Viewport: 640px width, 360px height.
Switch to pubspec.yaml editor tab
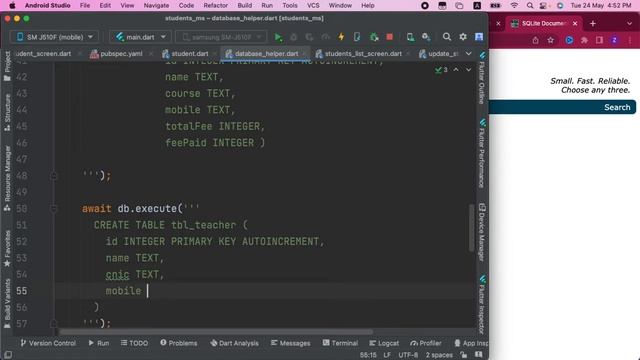tap(121, 54)
